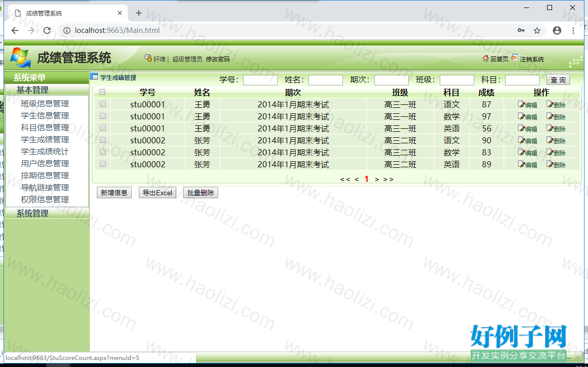Open 用户信息管理 in sidebar
Image resolution: width=588 pixels, height=367 pixels.
coord(45,164)
